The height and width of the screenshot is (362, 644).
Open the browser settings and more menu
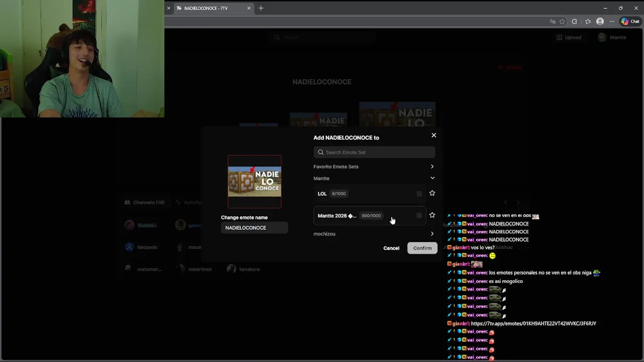click(612, 22)
